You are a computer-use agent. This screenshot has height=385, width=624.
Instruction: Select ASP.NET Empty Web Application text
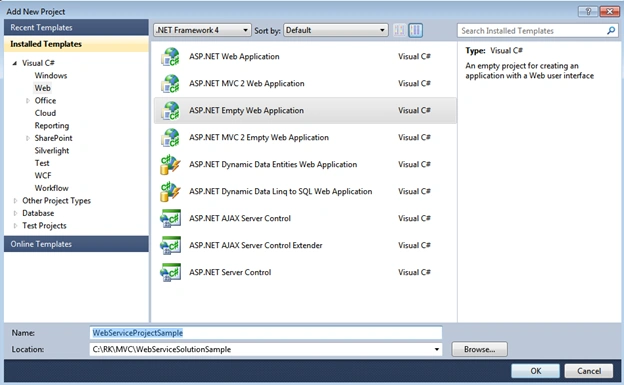246,111
